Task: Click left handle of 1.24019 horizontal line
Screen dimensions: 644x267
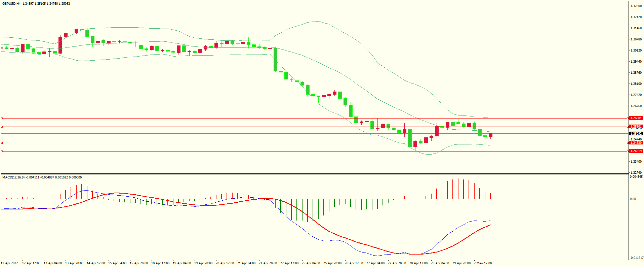Action: [x=2, y=151]
